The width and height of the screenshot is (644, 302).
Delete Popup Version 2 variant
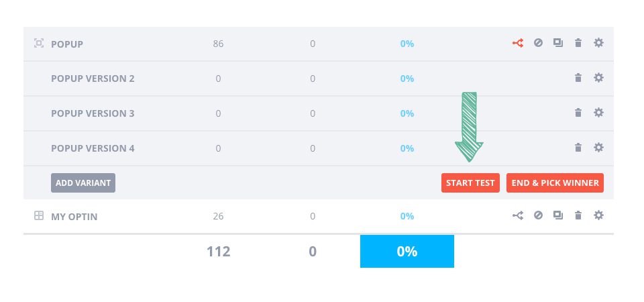point(578,79)
